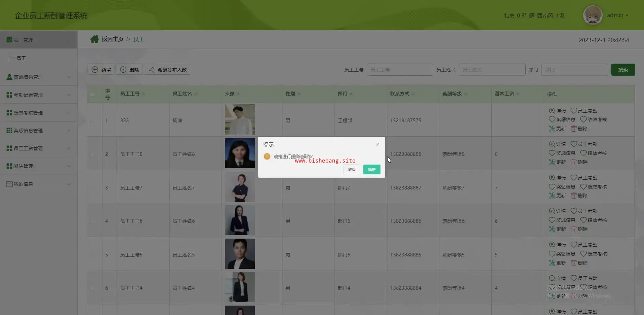Viewport: 644px width, 315px height.
Task: Open the 薪酬分布人数 chart button
Action: coord(167,70)
